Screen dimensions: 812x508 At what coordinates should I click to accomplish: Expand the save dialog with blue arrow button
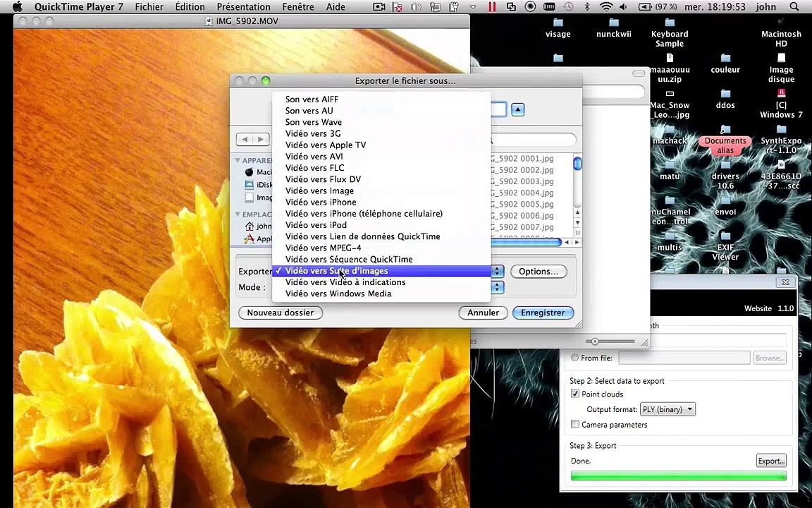pyautogui.click(x=518, y=109)
